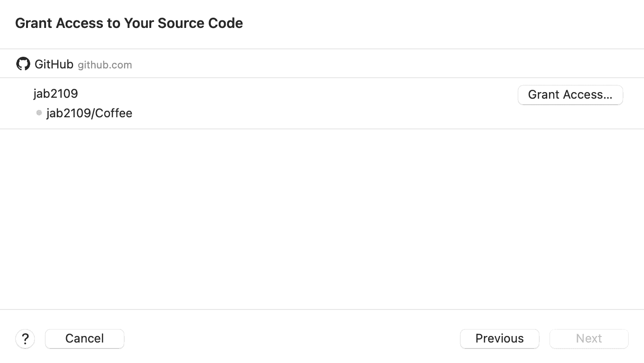Click the empty repository list area
This screenshot has height=363, width=644.
pos(322,219)
